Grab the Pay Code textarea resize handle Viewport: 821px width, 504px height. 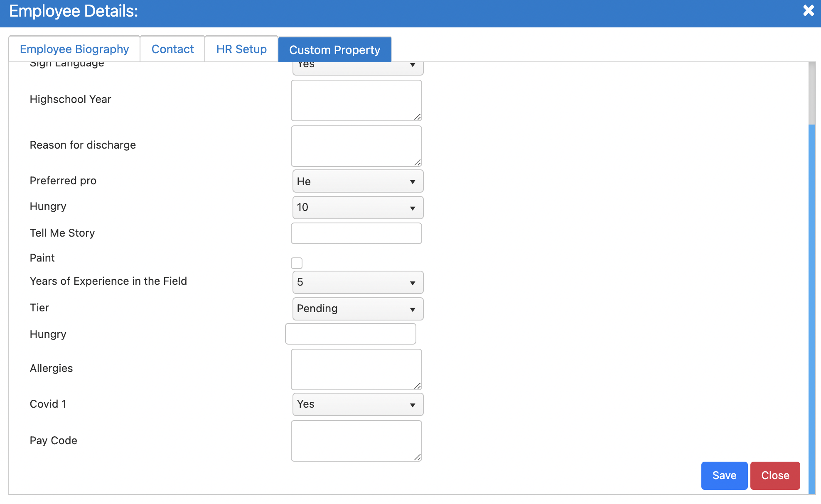pos(418,457)
